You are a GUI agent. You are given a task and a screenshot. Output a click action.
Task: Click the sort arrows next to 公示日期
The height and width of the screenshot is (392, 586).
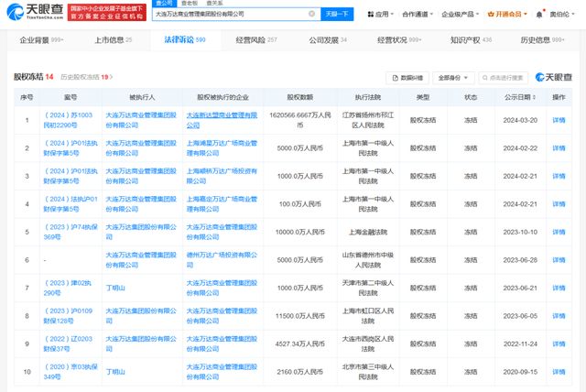[x=534, y=97]
